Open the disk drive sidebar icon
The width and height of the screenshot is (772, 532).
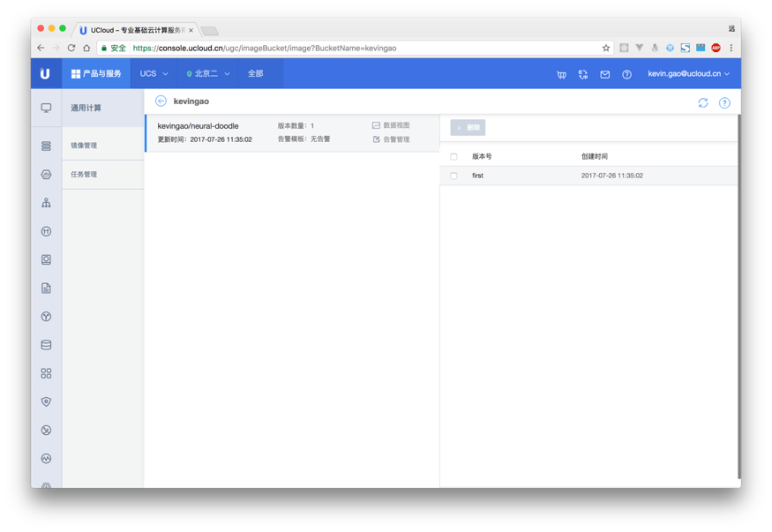coord(46,259)
